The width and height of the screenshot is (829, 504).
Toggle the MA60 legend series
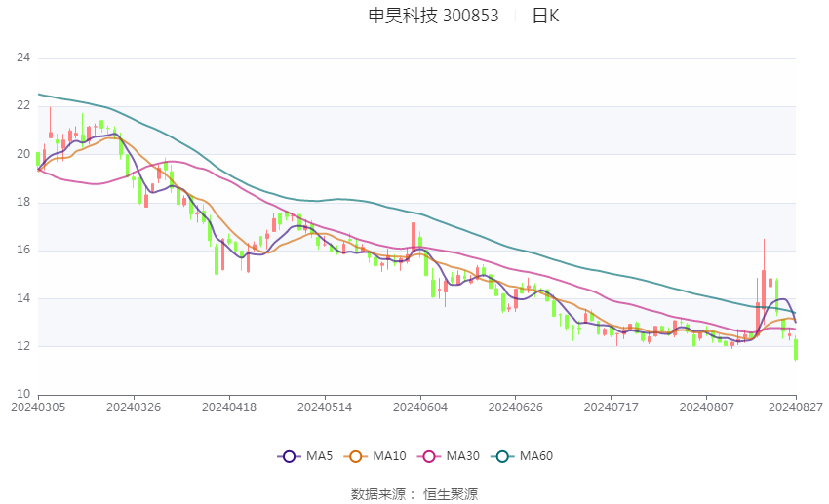click(x=522, y=456)
